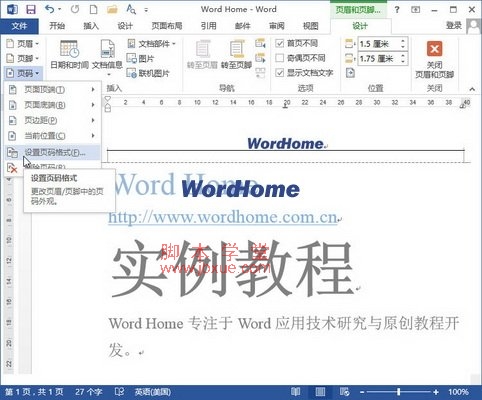The width and height of the screenshot is (482, 400).
Task: Click the WordHome header text
Action: coord(286,144)
